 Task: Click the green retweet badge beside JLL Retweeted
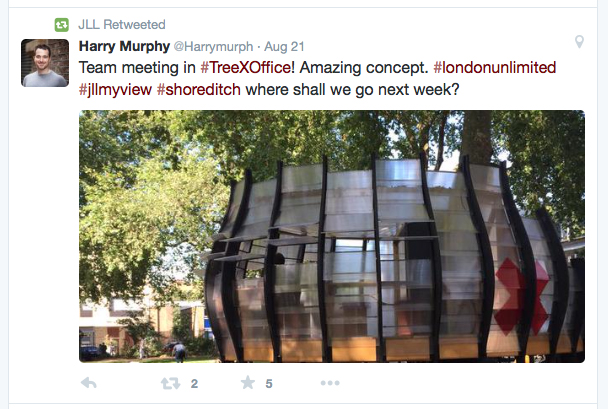click(61, 25)
